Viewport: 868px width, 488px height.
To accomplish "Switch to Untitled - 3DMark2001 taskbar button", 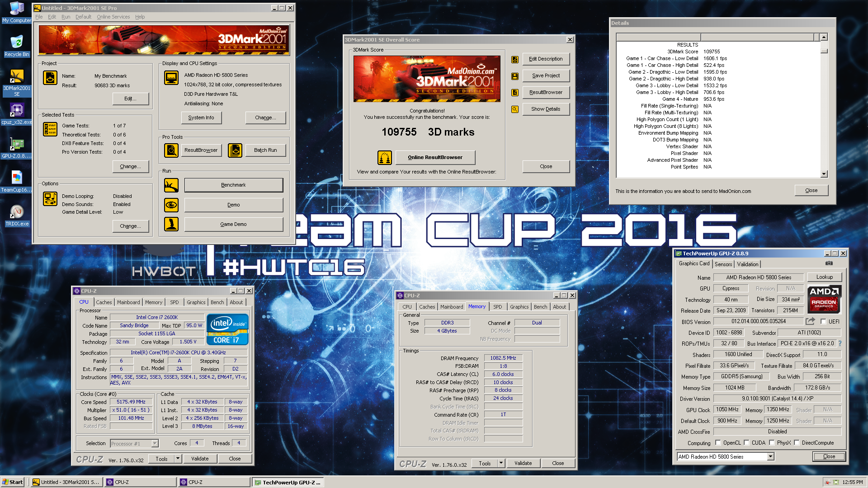I will [67, 482].
